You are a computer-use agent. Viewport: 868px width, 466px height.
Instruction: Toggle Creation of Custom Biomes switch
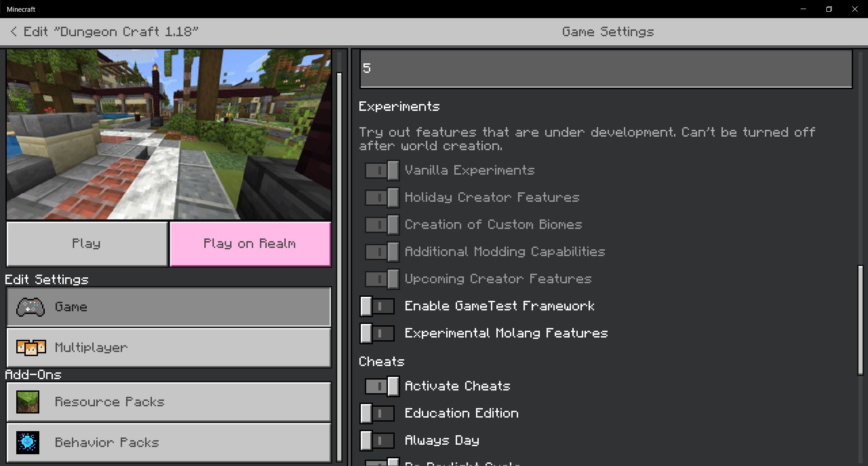point(382,225)
